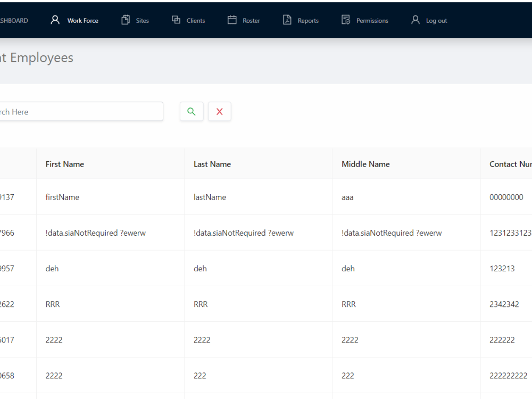The image size is (532, 399).
Task: Click middle name '!data.siaNotRequired ?ewerw'
Action: 392,233
